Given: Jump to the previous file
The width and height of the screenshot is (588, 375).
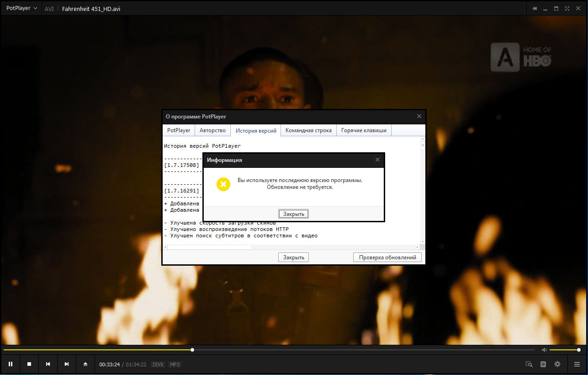Looking at the screenshot, I should 48,364.
